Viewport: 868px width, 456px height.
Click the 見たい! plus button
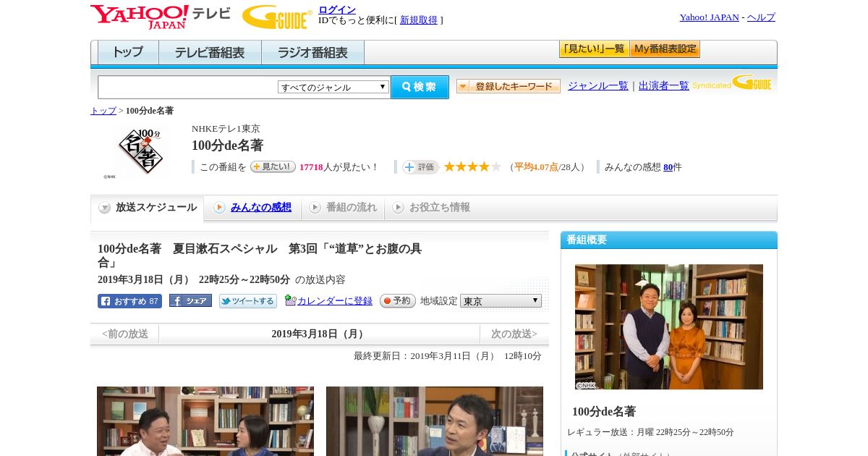click(273, 166)
